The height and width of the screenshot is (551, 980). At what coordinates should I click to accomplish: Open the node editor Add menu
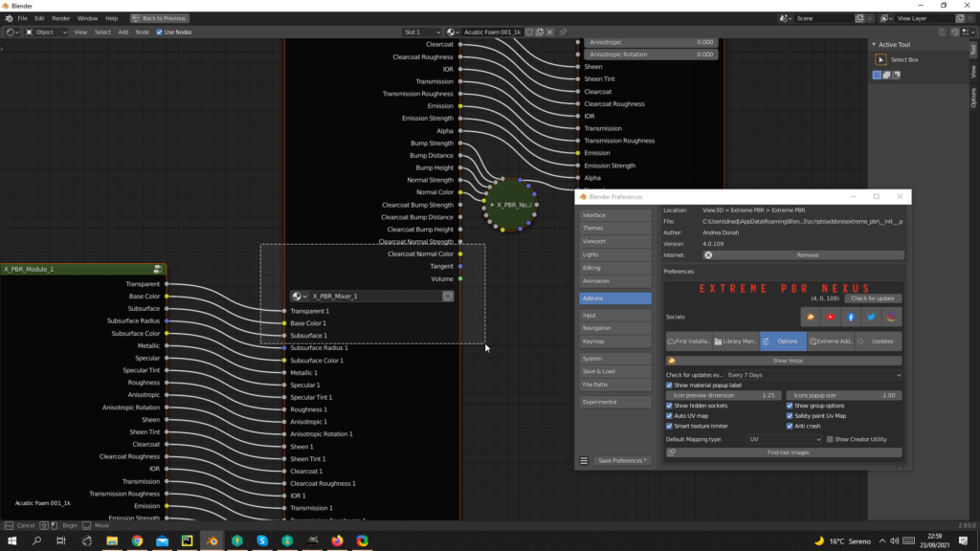[x=123, y=32]
